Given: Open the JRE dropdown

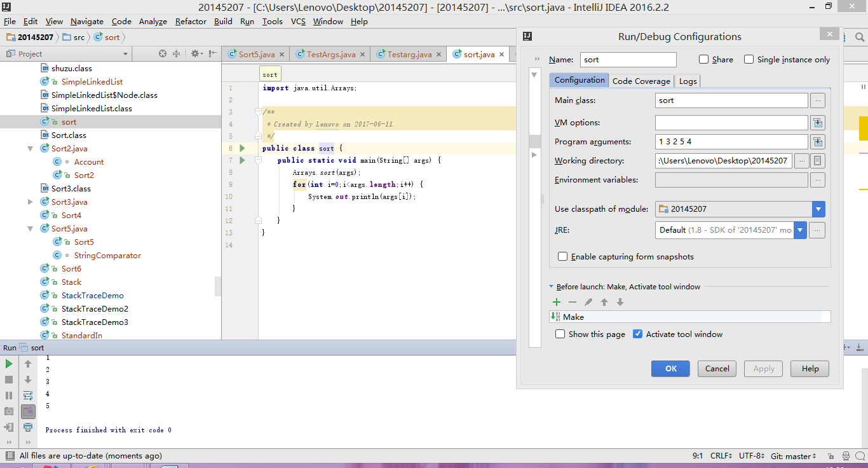Looking at the screenshot, I should (x=800, y=230).
